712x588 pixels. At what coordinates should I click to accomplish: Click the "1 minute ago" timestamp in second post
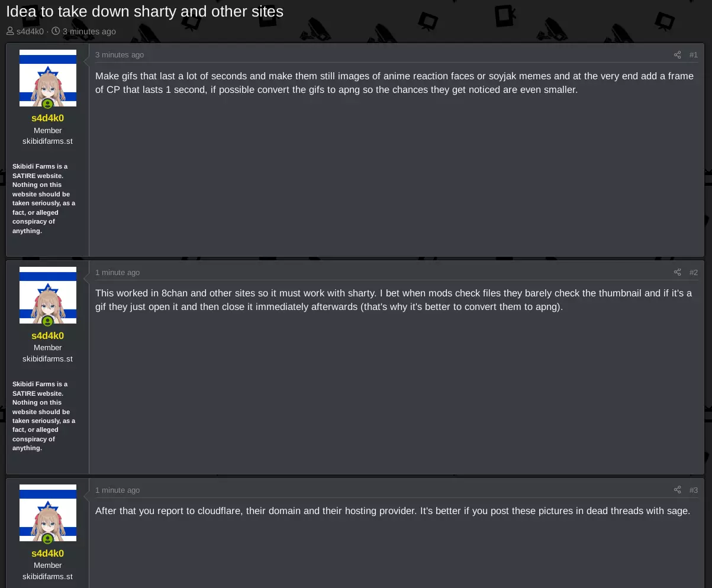(118, 273)
